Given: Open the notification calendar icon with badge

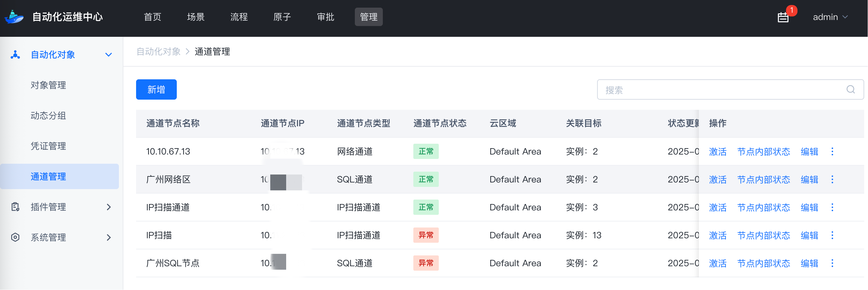Looking at the screenshot, I should pyautogui.click(x=783, y=17).
